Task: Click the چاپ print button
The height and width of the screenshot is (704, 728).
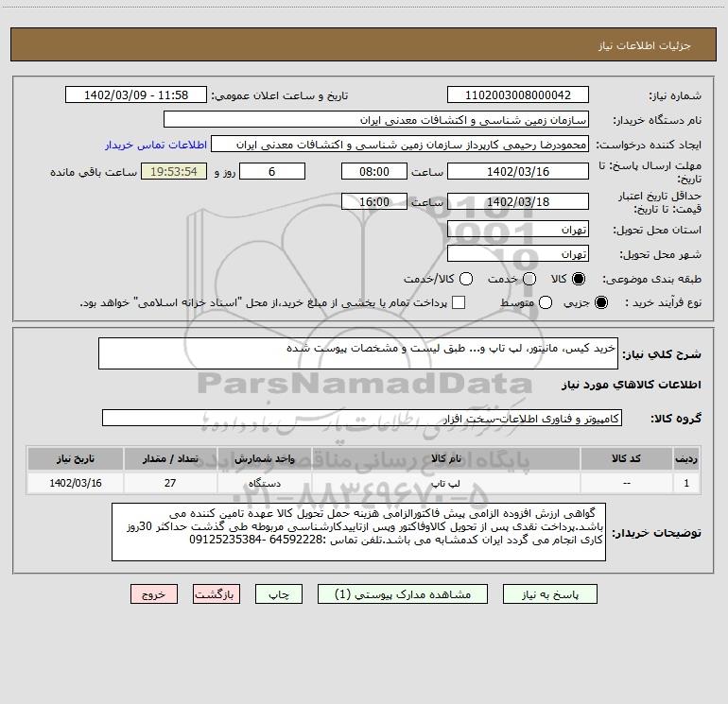Action: [x=279, y=594]
